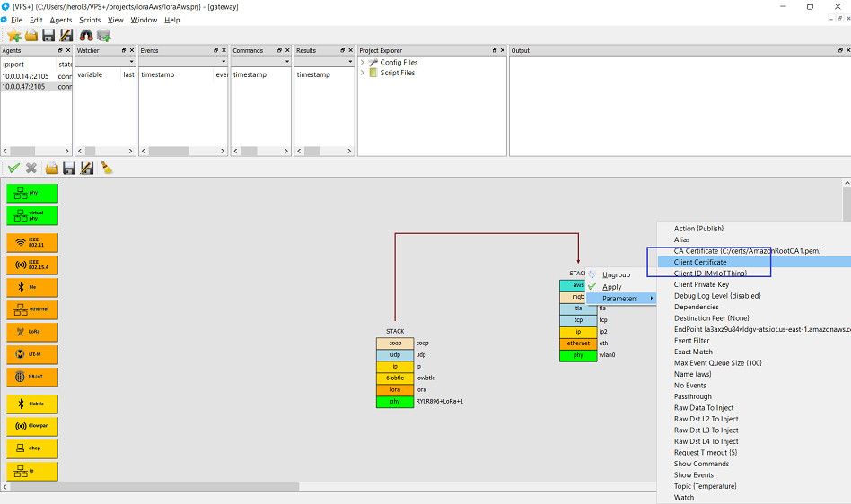The height and width of the screenshot is (504, 851).
Task: Select the ble Bluetooth layer block
Action: click(32, 287)
